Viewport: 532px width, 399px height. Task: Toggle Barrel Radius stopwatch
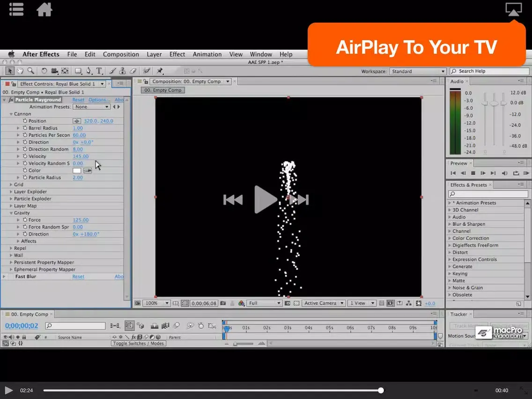[25, 128]
